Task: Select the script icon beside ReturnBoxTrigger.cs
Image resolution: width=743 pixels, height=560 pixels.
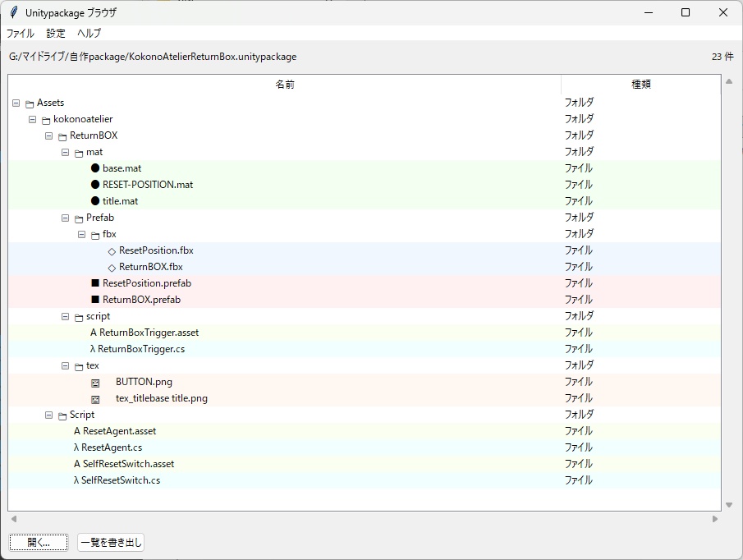Action: click(x=94, y=349)
